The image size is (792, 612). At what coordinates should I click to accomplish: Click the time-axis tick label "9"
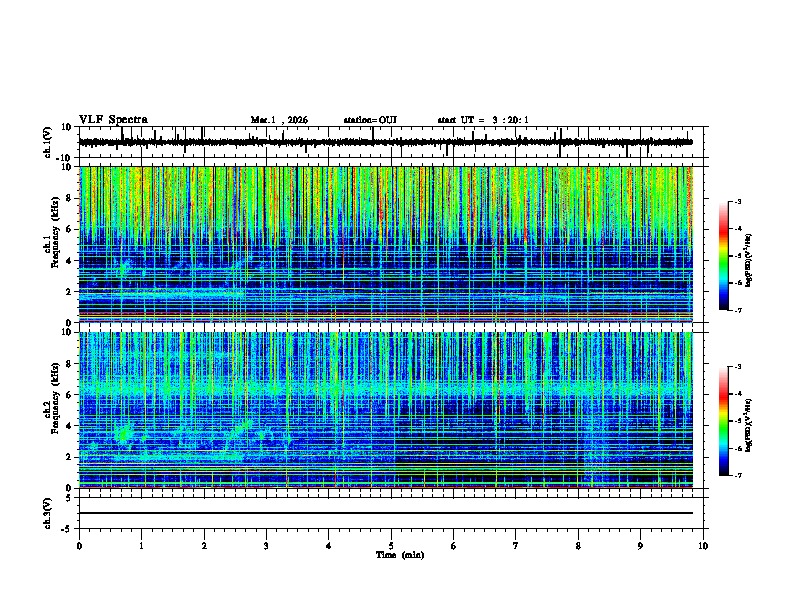coord(640,546)
